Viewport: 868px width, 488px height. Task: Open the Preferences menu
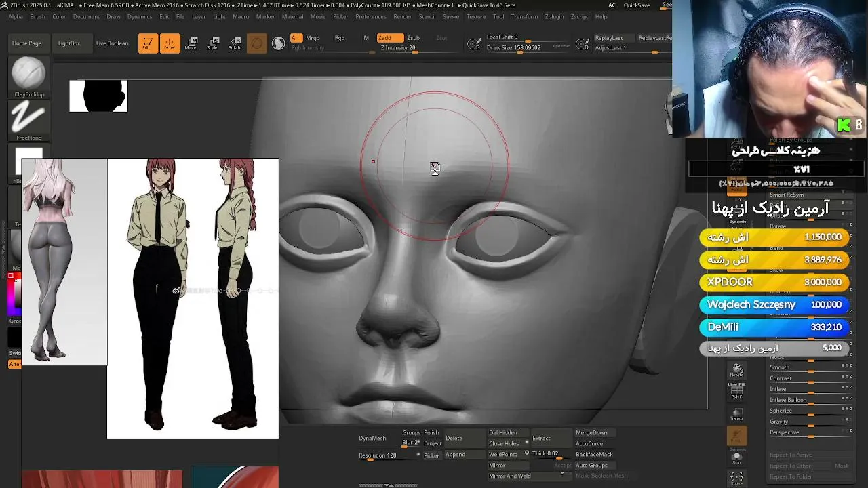pos(371,16)
